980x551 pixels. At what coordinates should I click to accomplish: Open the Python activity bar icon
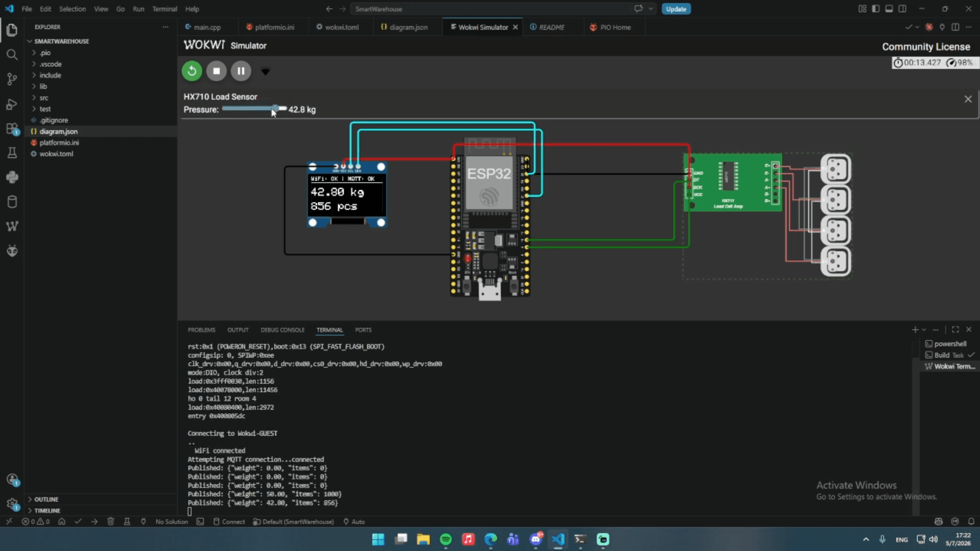[12, 177]
